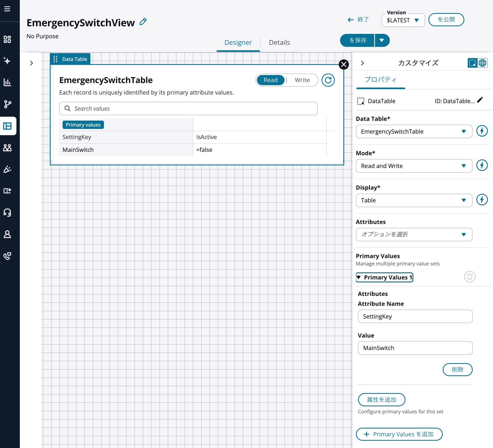The height and width of the screenshot is (448, 493).
Task: Open the users group icon in sidebar
Action: (x=7, y=148)
